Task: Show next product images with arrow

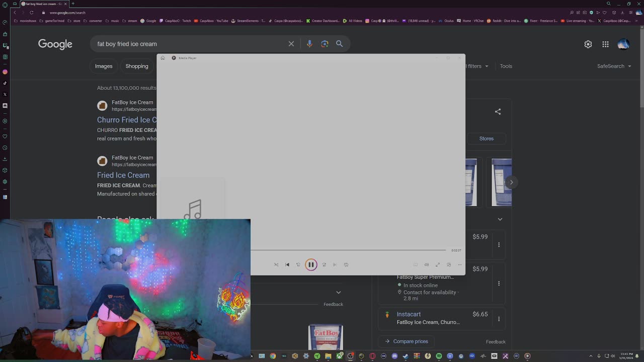Action: coord(511,182)
